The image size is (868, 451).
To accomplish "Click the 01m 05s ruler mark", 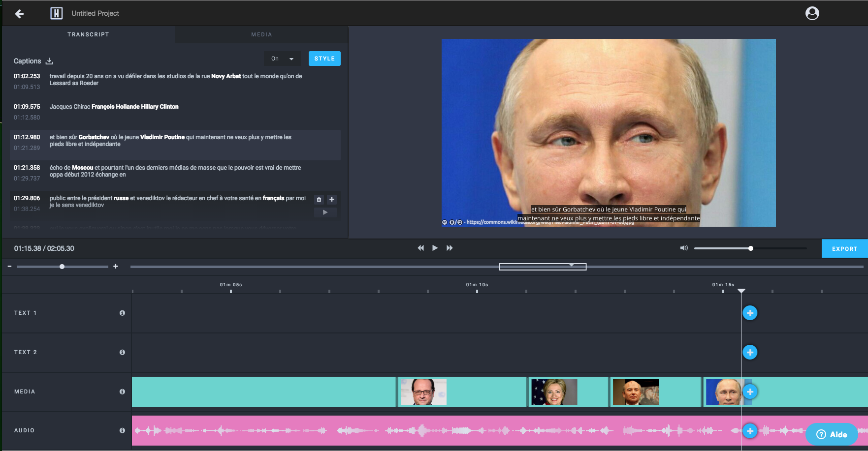I will point(230,285).
